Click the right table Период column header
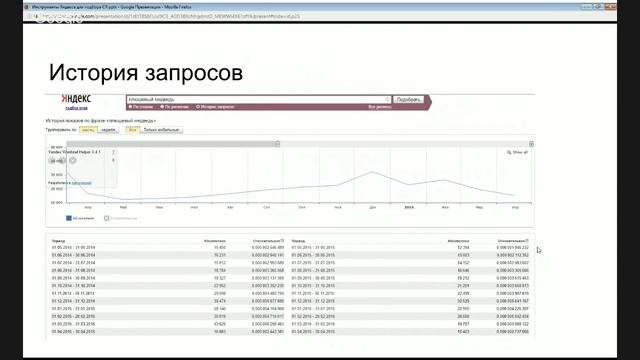This screenshot has height=360, width=640. tap(298, 241)
